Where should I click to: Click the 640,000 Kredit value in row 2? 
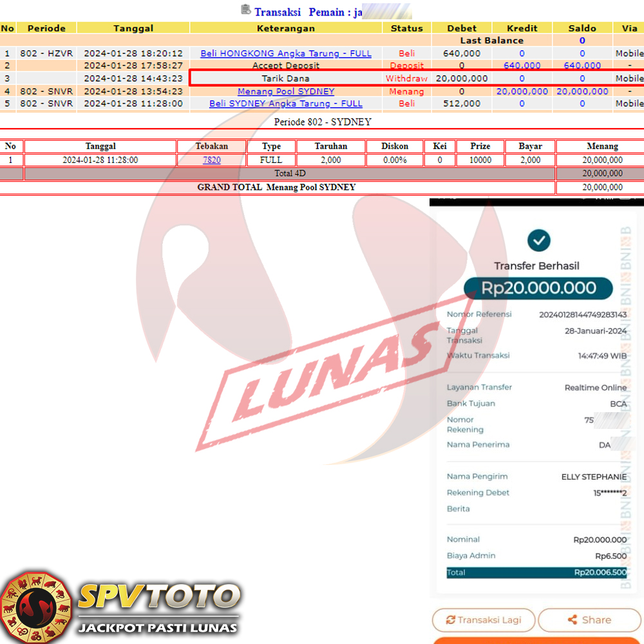point(522,66)
